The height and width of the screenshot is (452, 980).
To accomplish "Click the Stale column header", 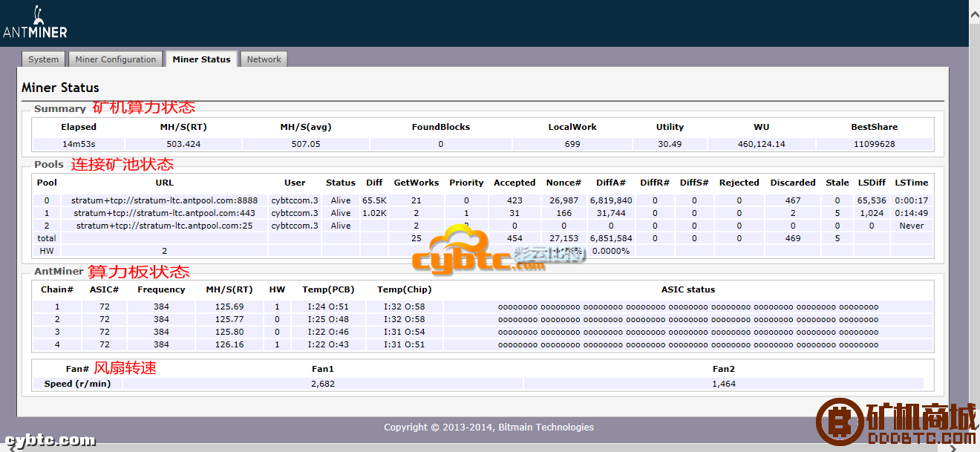I will pyautogui.click(x=837, y=183).
